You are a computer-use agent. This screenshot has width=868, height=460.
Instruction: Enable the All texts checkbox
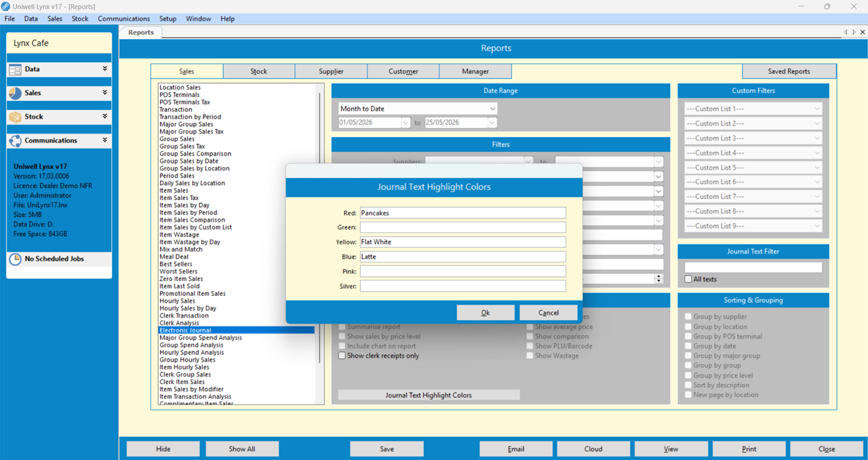coord(688,279)
